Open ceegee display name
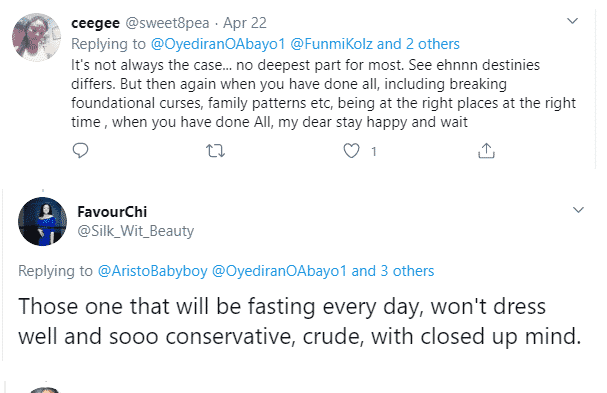Image resolution: width=607 pixels, height=393 pixels. click(x=95, y=23)
